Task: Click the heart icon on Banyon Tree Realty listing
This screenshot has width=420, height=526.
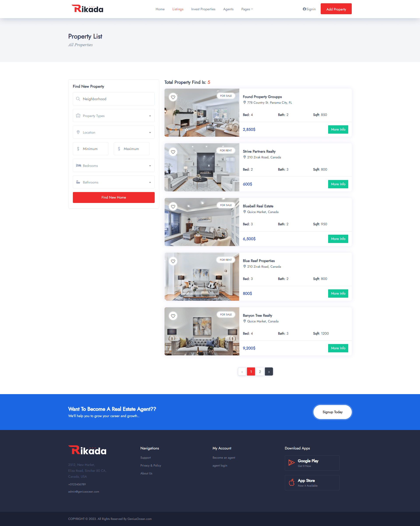Action: coord(173,316)
